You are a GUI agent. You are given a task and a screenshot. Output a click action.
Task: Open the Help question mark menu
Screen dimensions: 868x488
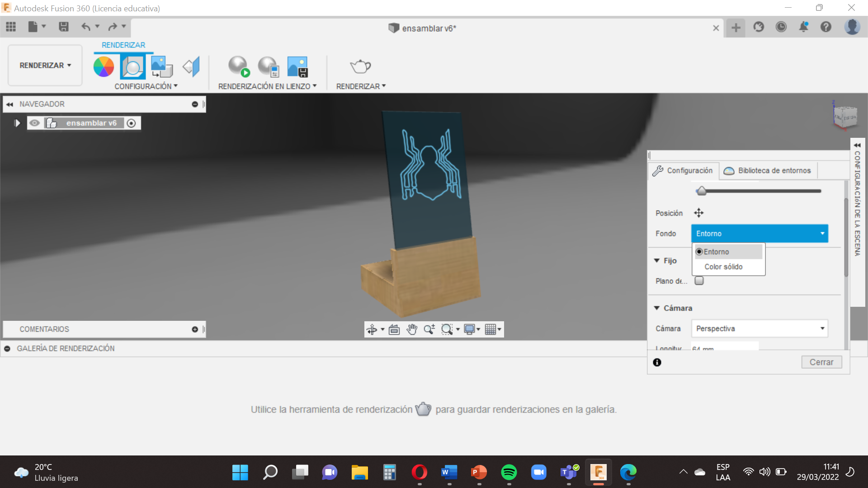(826, 27)
